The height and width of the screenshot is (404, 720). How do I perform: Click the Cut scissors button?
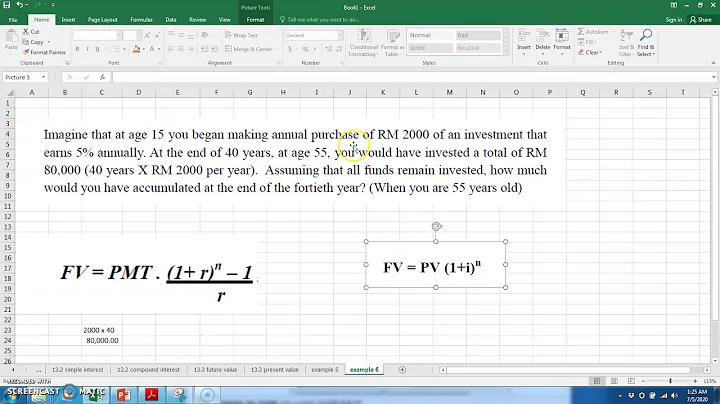[31, 32]
